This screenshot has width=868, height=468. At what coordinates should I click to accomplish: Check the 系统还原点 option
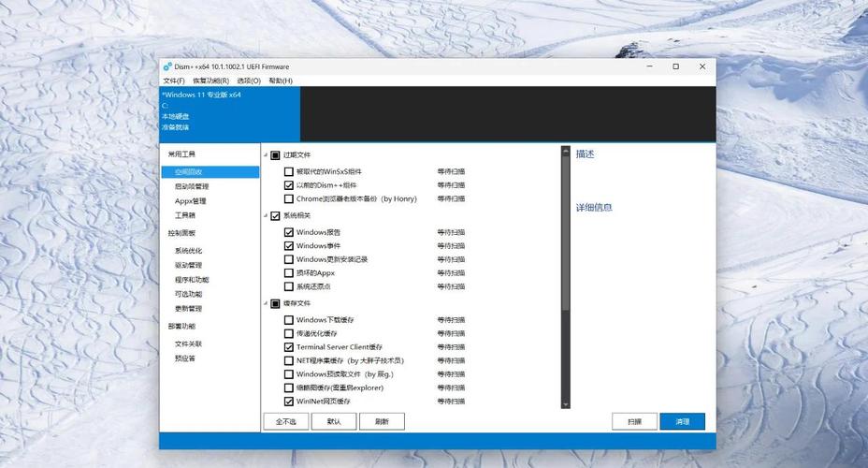tap(288, 286)
